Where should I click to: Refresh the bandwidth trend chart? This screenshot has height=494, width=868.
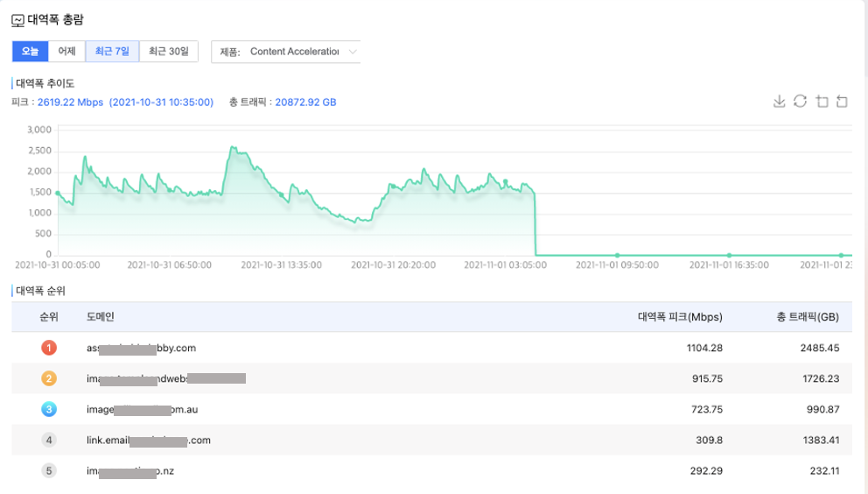tap(800, 102)
